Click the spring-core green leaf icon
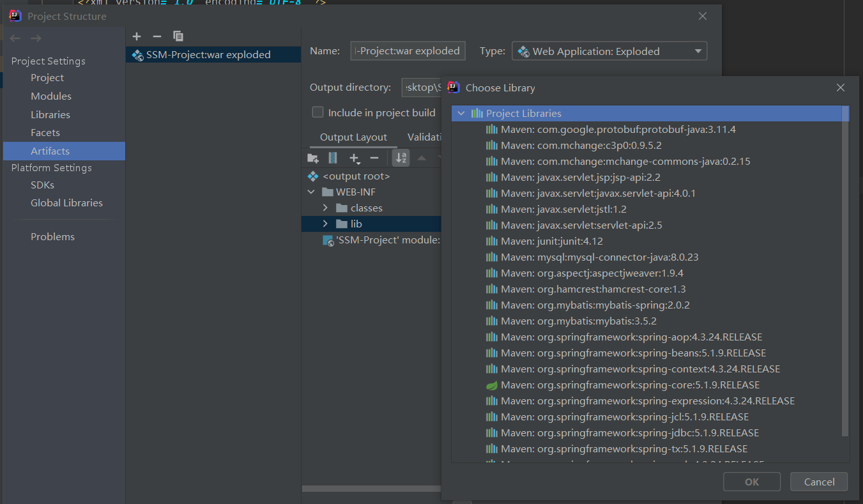Viewport: 863px width, 504px height. click(x=492, y=385)
